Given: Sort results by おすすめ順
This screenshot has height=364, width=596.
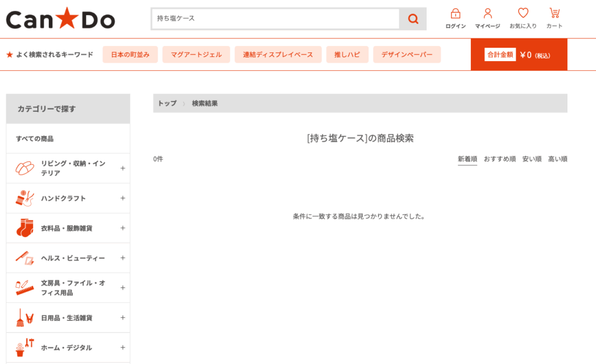Looking at the screenshot, I should (x=499, y=159).
